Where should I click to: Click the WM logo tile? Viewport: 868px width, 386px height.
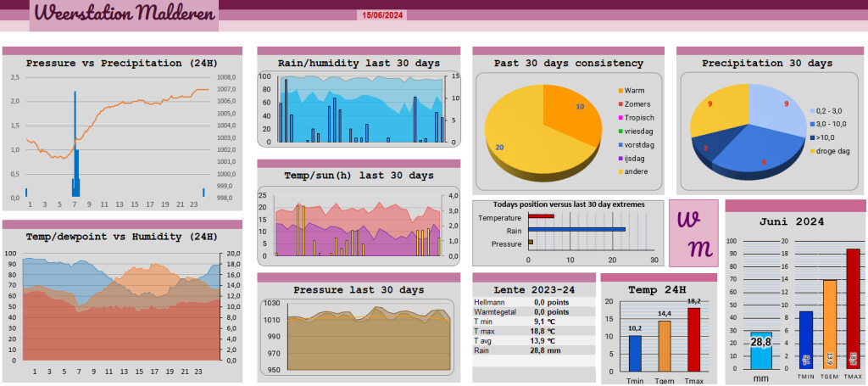693,233
